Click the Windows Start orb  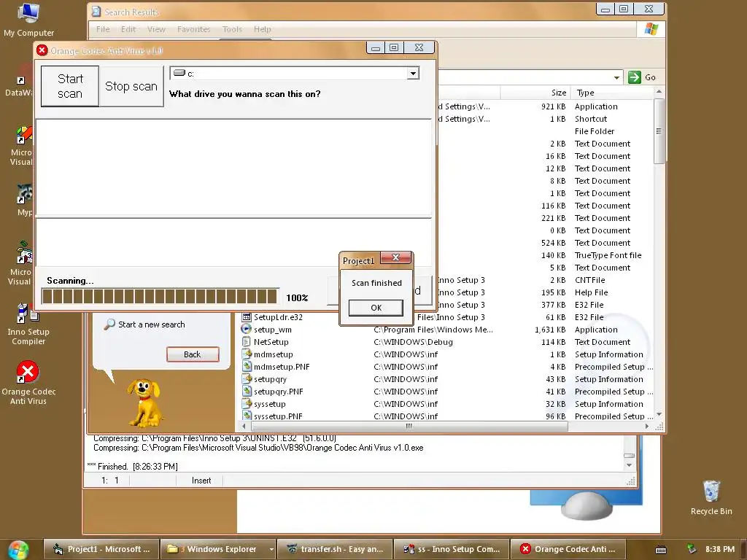[18, 550]
